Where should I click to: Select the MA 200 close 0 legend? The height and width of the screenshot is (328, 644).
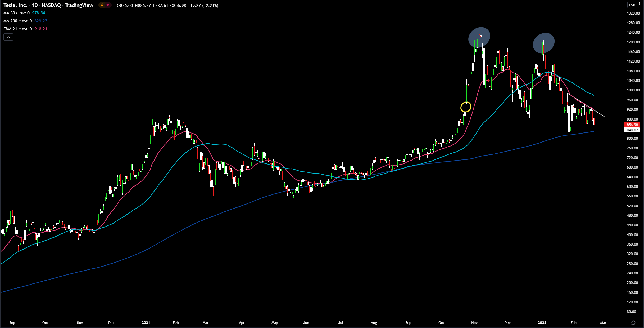point(17,21)
